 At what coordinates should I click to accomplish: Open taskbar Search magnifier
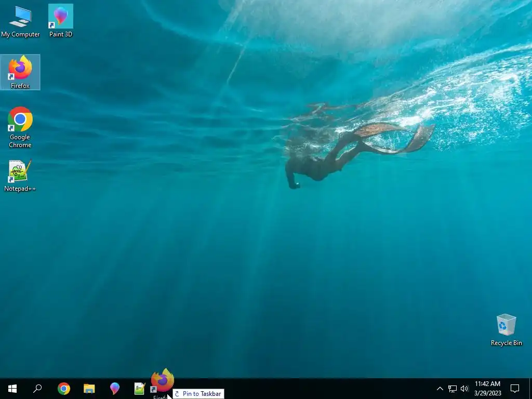point(37,389)
